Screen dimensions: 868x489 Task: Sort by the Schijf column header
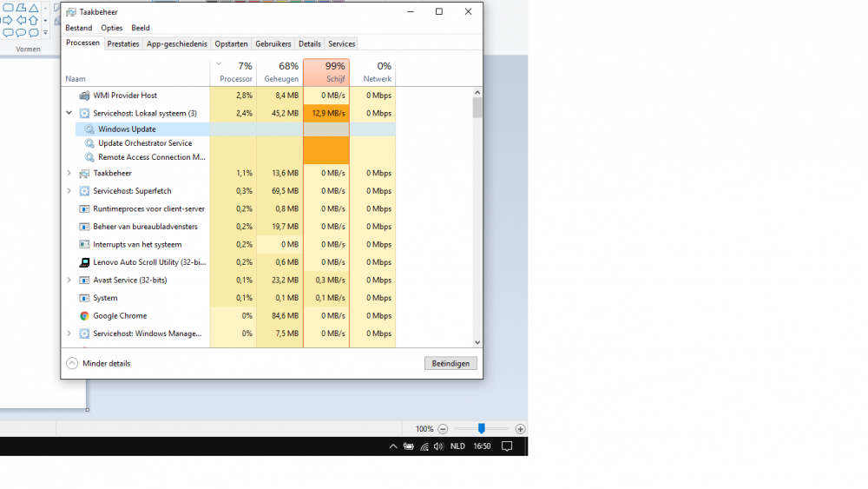(x=326, y=72)
